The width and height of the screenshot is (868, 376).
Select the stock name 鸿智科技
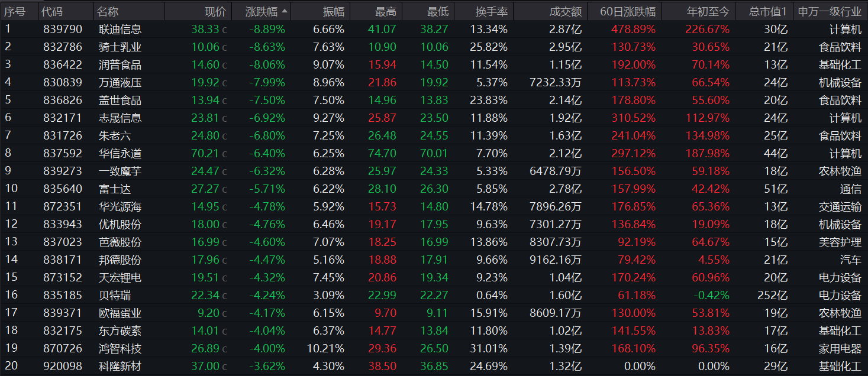click(120, 348)
